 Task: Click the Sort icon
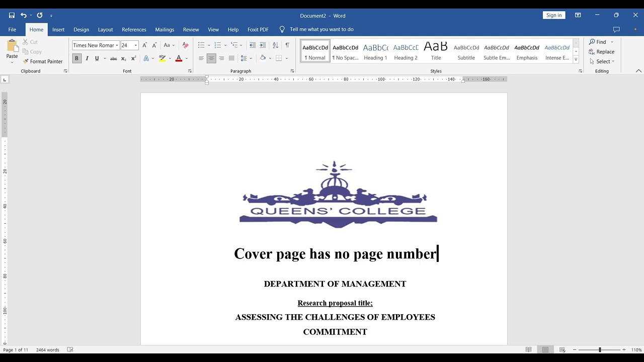tap(275, 45)
